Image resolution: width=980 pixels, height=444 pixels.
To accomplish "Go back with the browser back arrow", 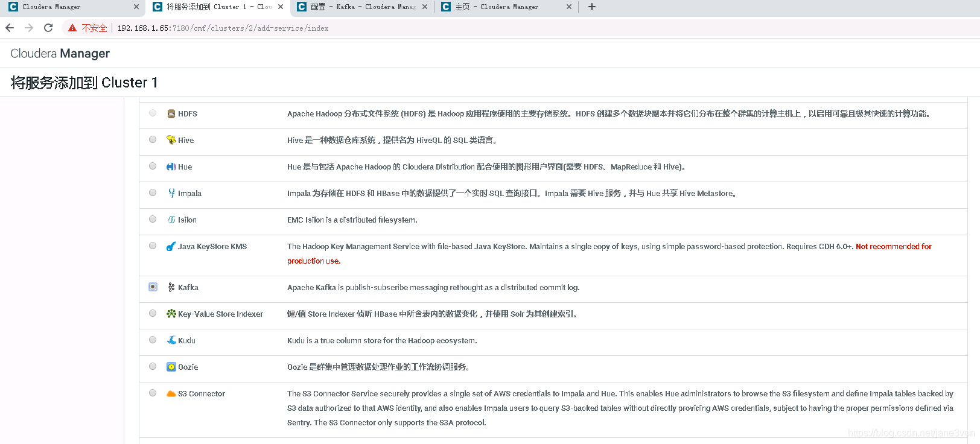I will [10, 28].
